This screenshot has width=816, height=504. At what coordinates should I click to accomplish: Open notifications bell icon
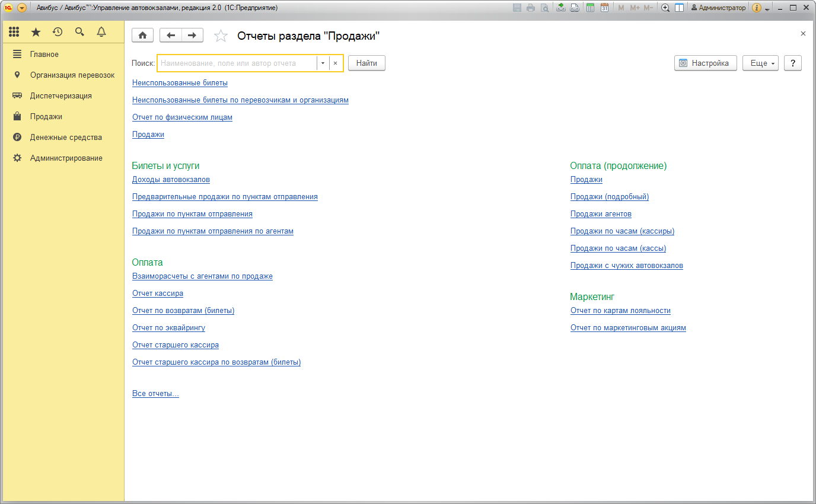[x=101, y=32]
